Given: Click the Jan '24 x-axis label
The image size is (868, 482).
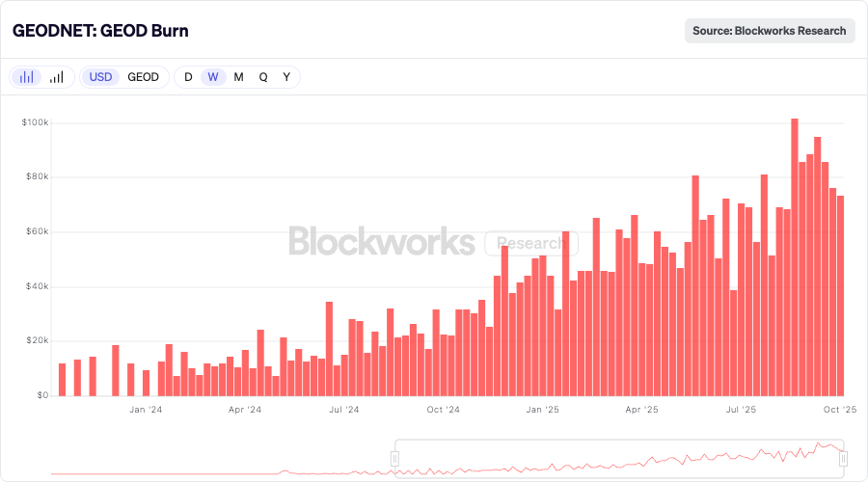Looking at the screenshot, I should coord(146,410).
